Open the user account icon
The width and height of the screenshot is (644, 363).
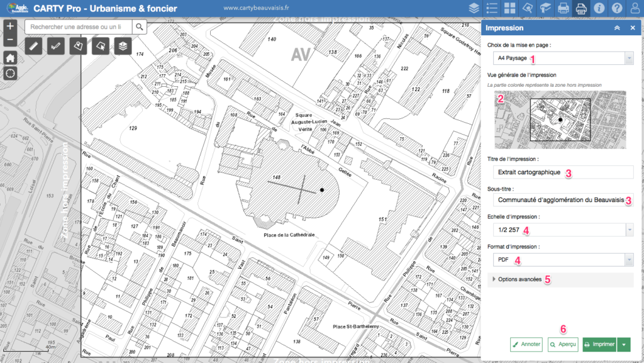point(635,8)
